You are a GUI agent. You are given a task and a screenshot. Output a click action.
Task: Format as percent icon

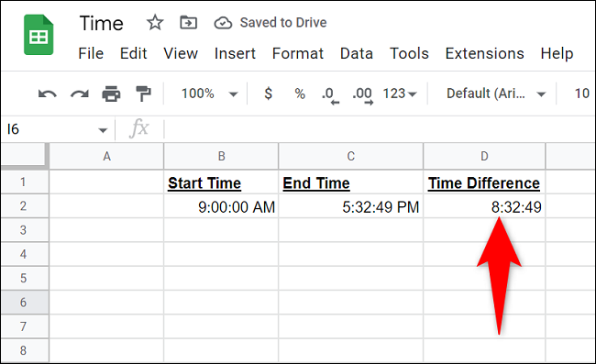click(300, 94)
